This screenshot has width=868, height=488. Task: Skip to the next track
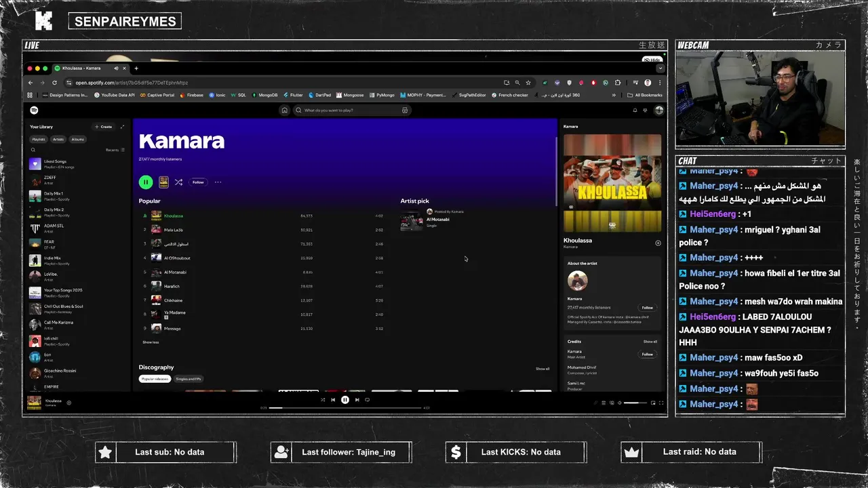[357, 400]
